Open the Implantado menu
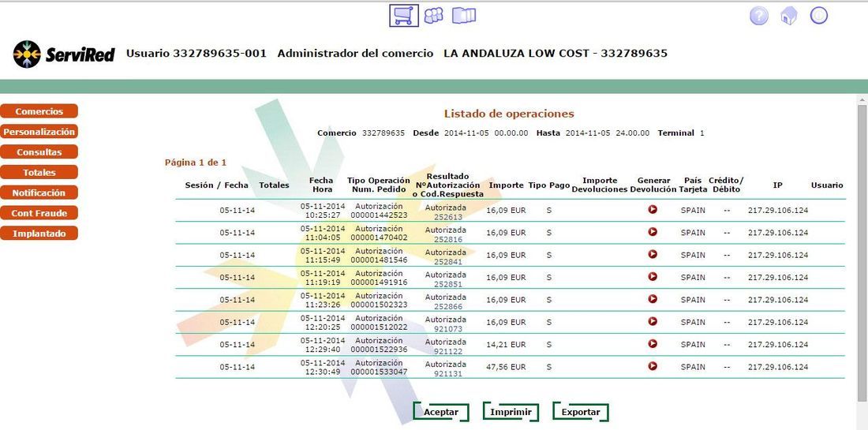The image size is (868, 430). [39, 234]
